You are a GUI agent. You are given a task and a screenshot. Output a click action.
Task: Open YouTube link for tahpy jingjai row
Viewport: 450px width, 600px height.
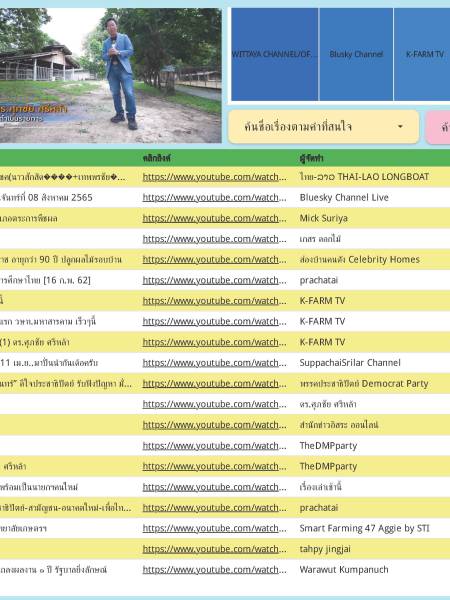click(214, 549)
